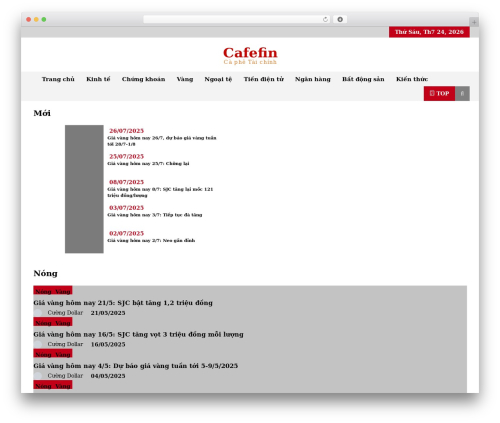Open the Bất động sản menu item
This screenshot has width=500, height=423.
click(x=363, y=79)
